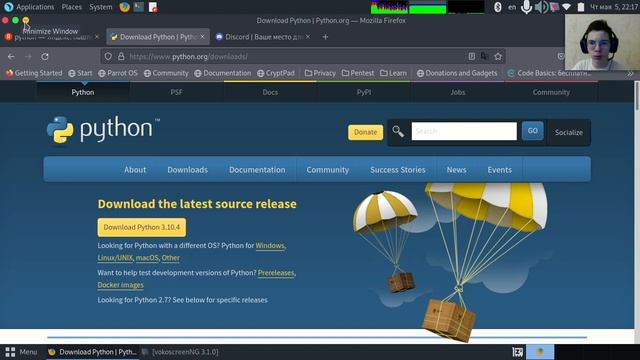Close the Download Python tab
This screenshot has width=640, height=360.
(202, 37)
